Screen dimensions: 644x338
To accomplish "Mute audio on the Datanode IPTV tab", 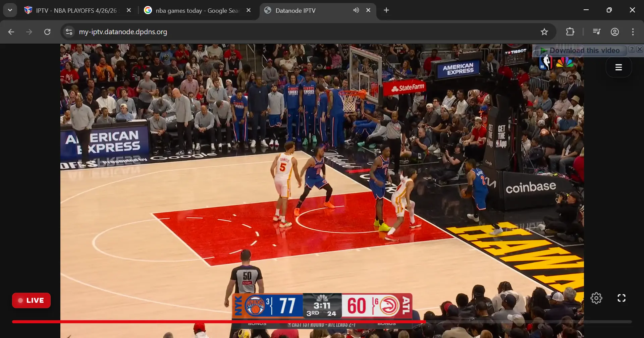I will coord(356,10).
